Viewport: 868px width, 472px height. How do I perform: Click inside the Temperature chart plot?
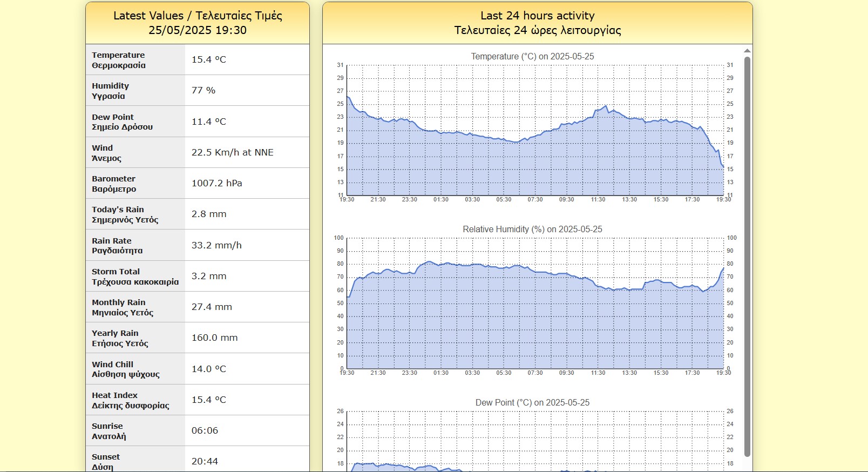[x=535, y=130]
